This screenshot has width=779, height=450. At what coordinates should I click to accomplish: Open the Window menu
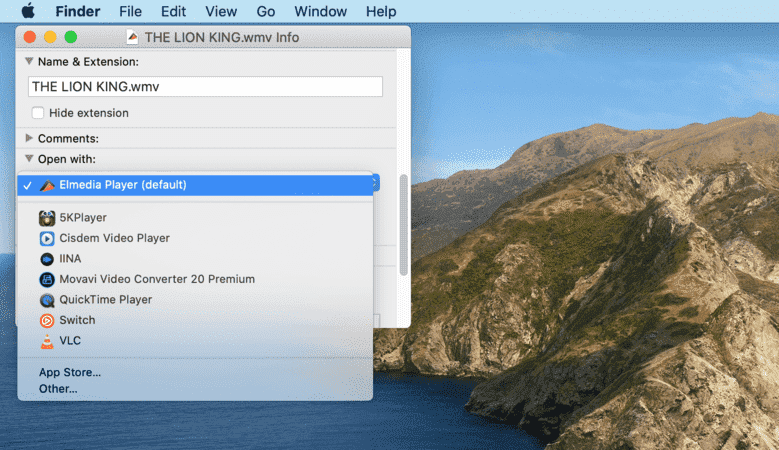[320, 11]
